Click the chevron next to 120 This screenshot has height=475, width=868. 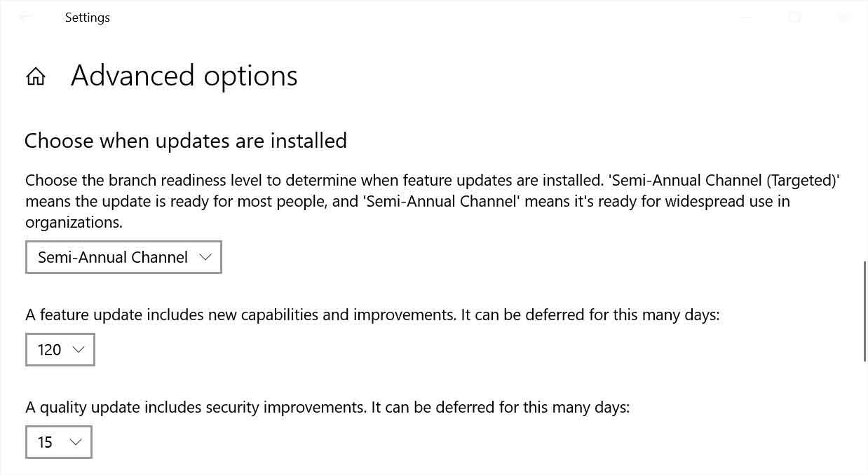[x=79, y=350]
